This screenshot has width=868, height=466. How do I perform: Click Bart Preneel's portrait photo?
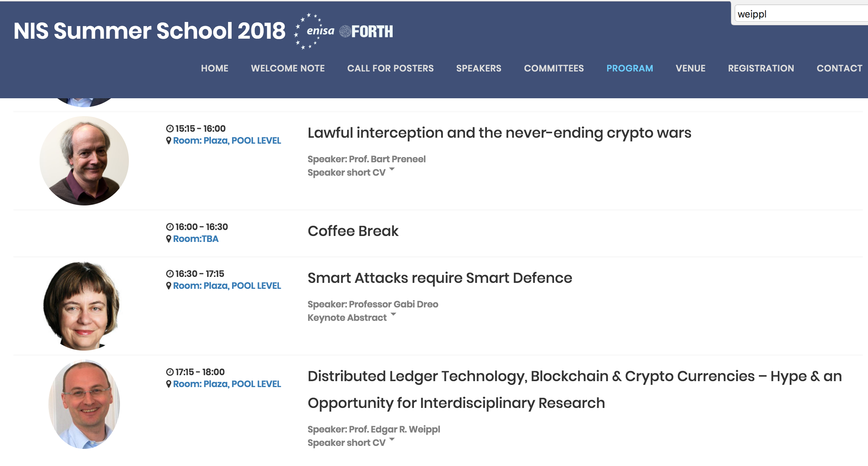(x=84, y=161)
